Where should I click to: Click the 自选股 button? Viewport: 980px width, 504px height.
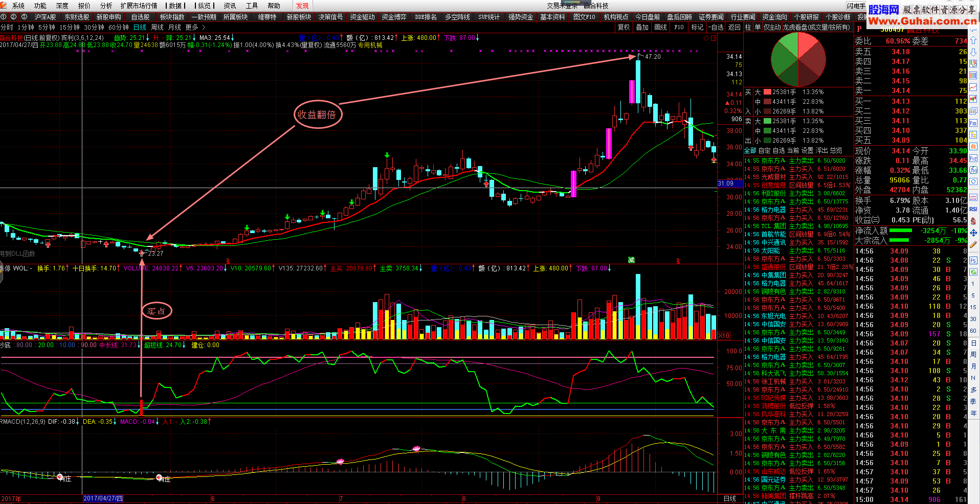[x=140, y=17]
